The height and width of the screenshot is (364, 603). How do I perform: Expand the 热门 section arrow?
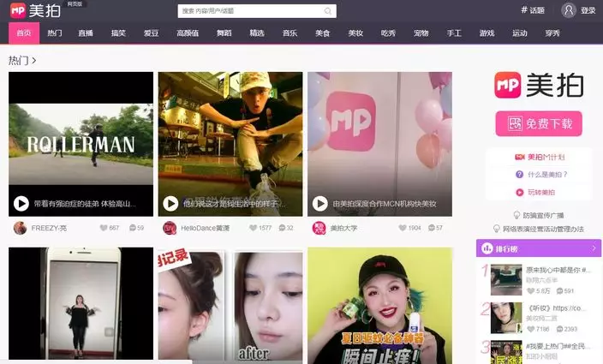click(x=33, y=61)
